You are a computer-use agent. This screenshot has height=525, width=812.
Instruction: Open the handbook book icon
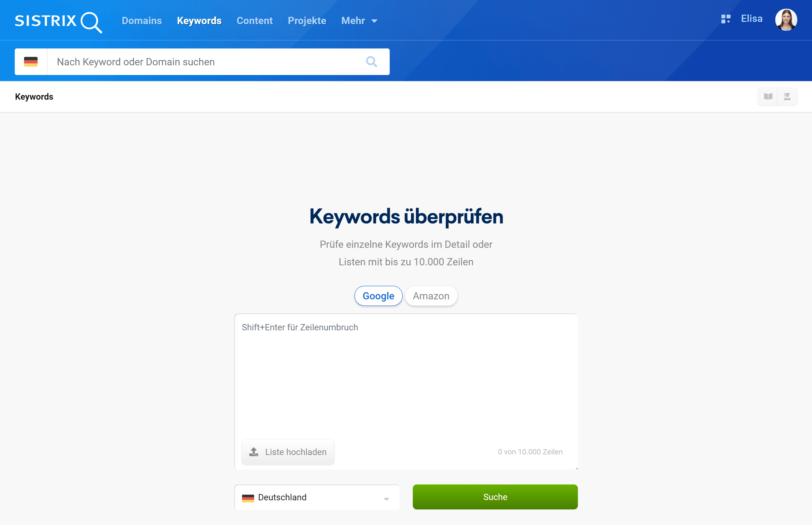point(768,97)
